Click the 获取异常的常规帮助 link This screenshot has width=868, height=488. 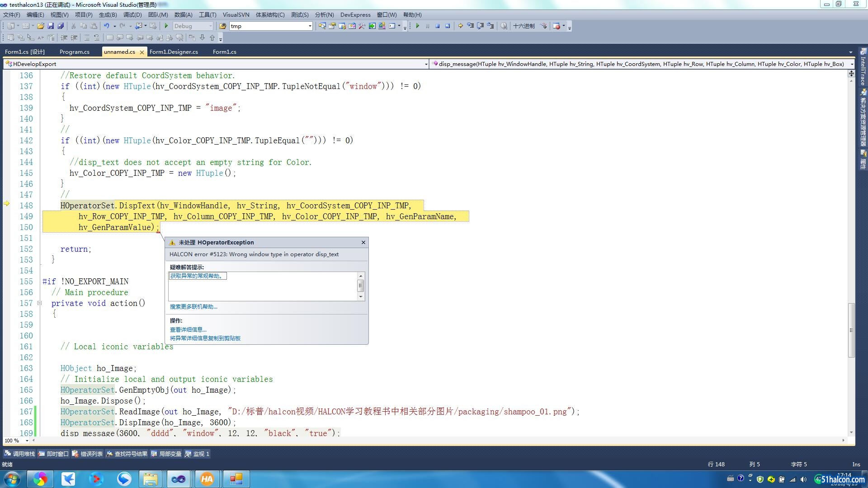198,276
